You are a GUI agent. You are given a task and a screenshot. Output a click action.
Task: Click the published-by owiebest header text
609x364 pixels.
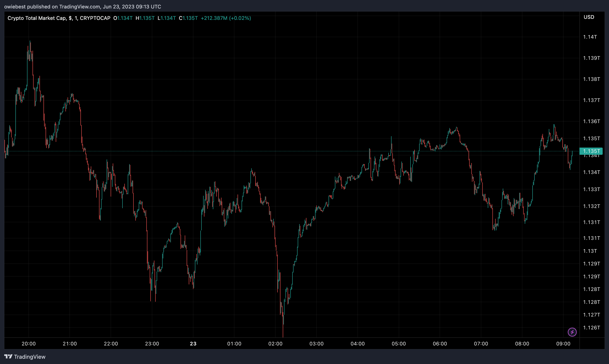(83, 7)
